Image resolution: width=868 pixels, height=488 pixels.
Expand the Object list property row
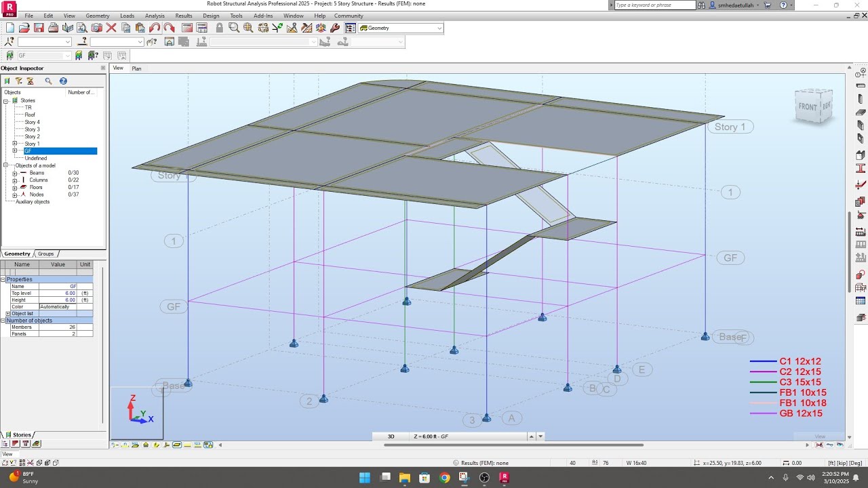coord(8,314)
